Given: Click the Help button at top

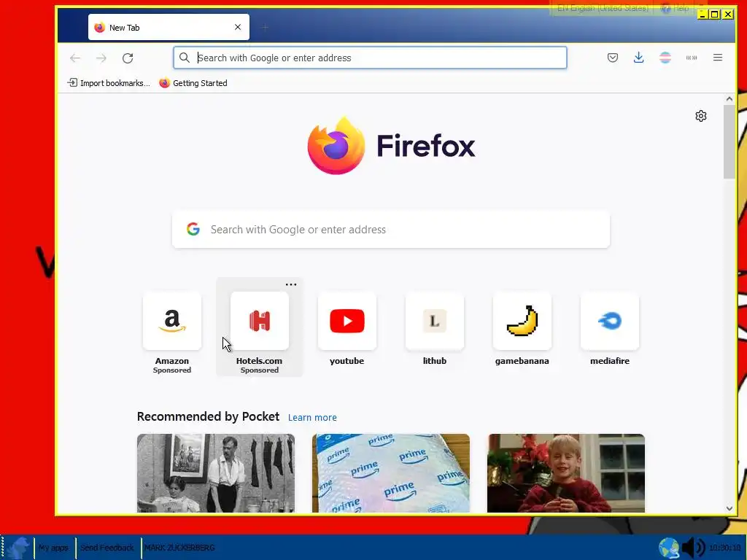Looking at the screenshot, I should (675, 8).
